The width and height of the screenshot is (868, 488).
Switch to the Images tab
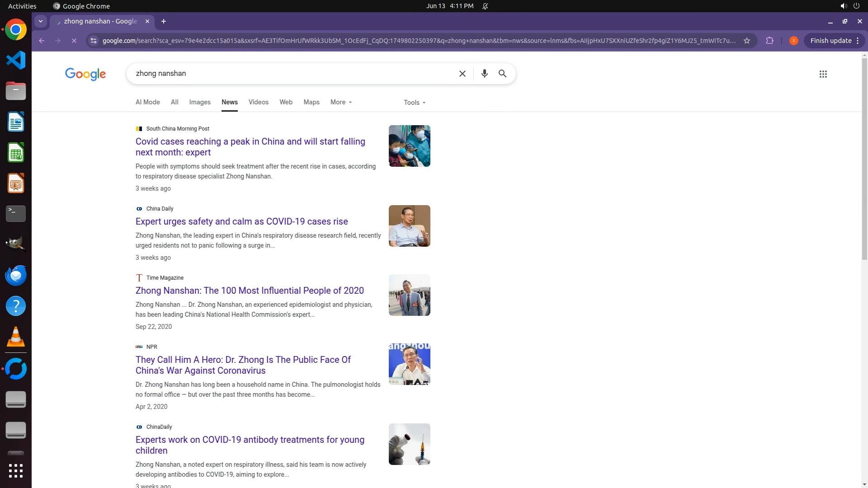click(x=199, y=102)
